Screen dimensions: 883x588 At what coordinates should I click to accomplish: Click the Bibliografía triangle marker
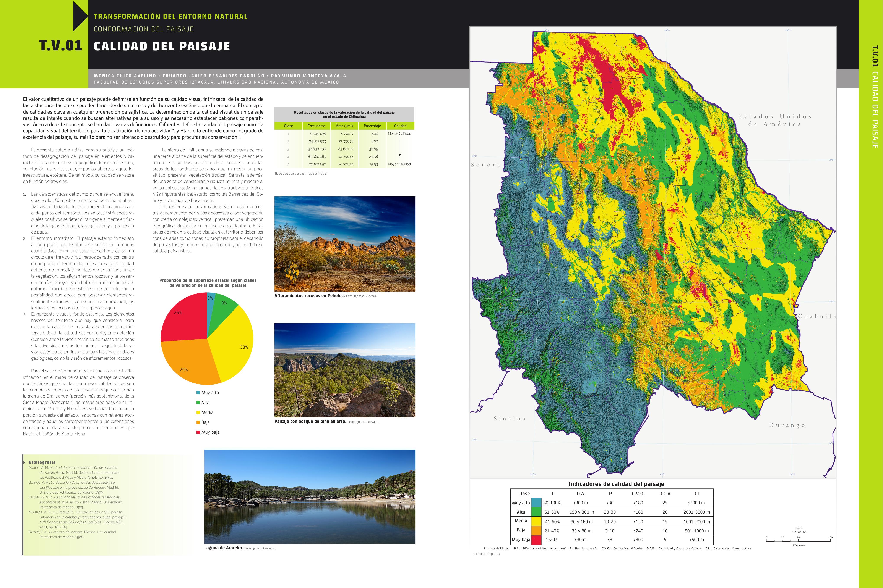(x=25, y=462)
